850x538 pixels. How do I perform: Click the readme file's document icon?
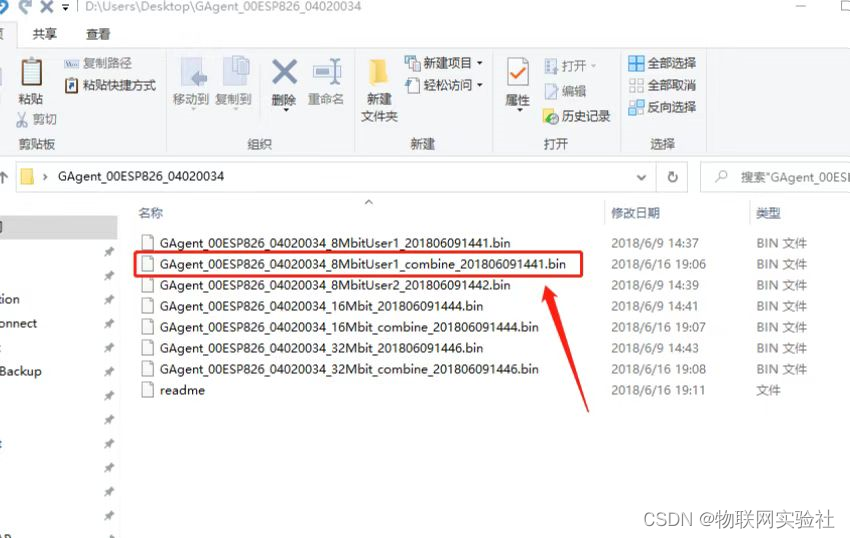click(x=147, y=390)
